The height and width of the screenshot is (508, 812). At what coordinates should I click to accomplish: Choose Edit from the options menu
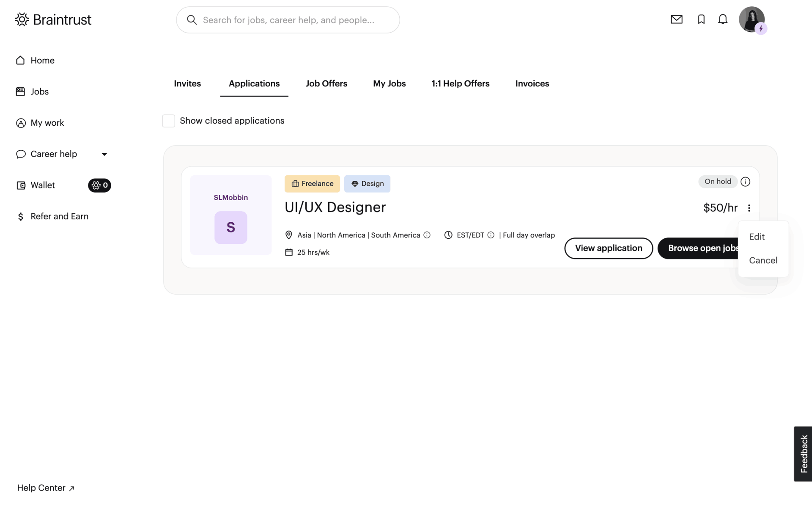coord(757,237)
